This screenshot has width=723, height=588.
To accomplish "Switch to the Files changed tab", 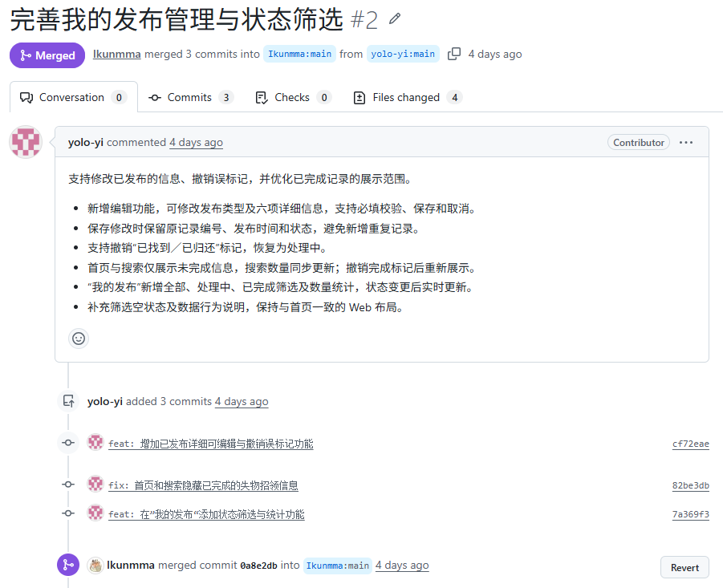I will pos(408,97).
